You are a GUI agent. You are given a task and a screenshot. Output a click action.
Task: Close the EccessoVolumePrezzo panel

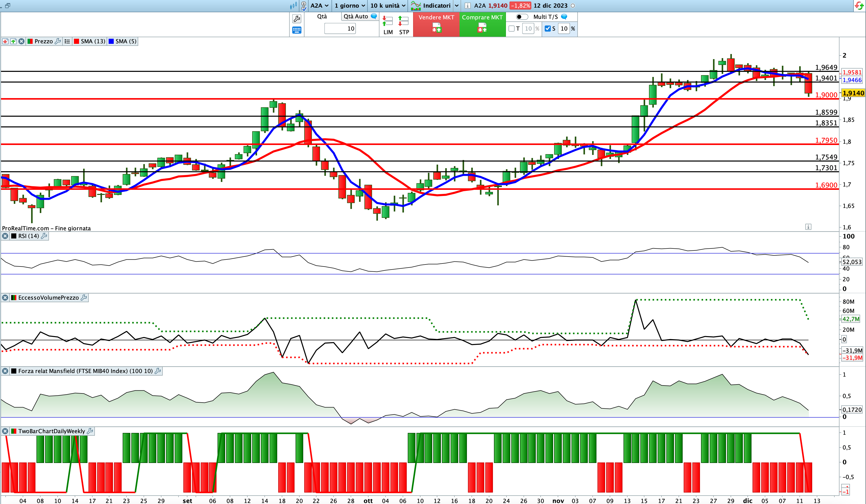click(5, 298)
